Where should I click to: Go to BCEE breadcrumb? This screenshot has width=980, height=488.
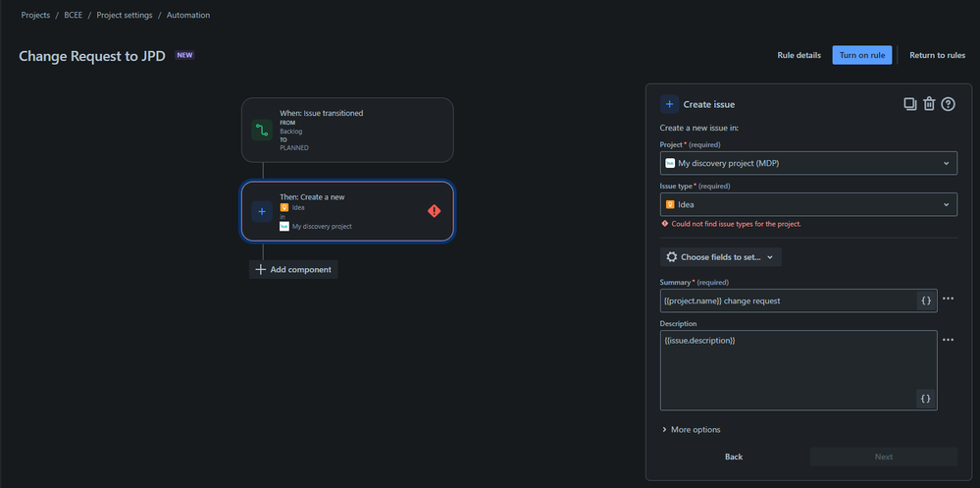[x=74, y=15]
